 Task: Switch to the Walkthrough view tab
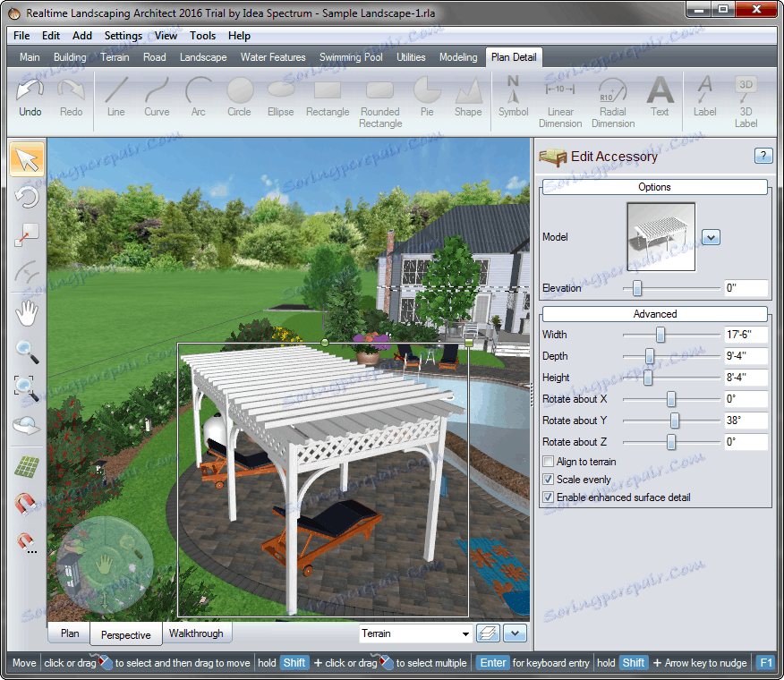click(x=196, y=633)
